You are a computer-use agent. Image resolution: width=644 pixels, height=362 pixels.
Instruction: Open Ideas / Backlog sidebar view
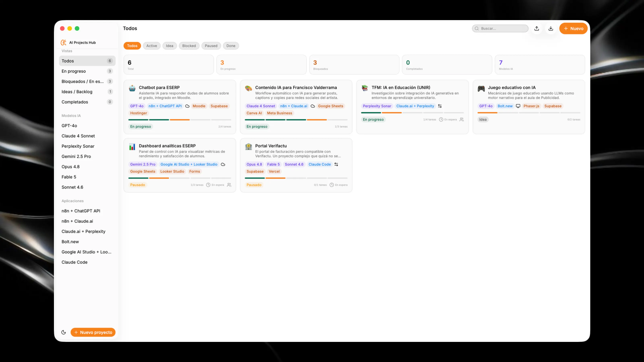87,92
